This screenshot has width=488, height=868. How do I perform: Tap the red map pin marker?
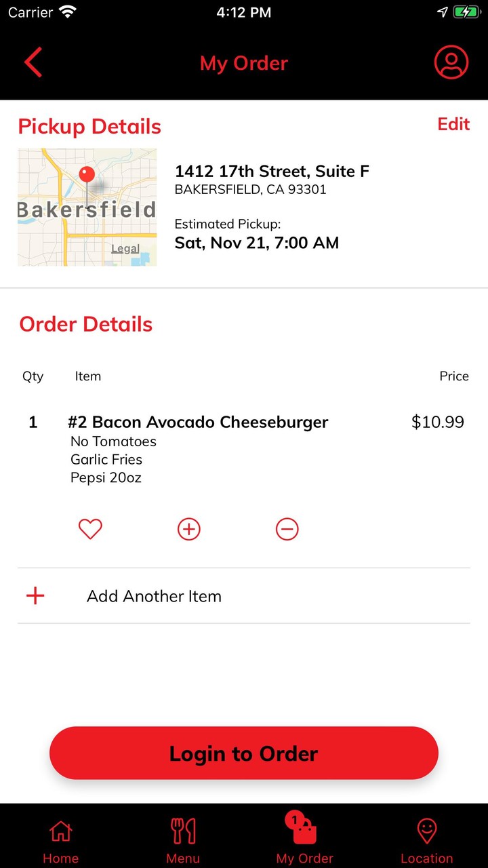tap(87, 175)
